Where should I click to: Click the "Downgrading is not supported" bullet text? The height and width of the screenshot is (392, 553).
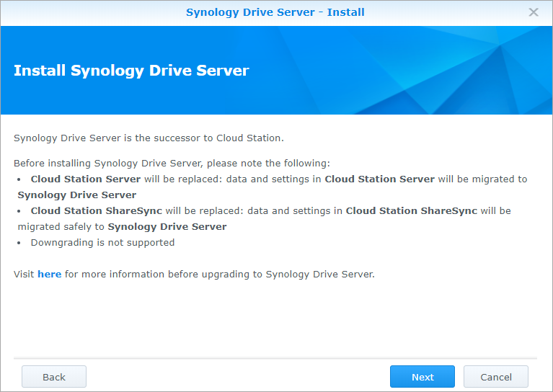102,243
